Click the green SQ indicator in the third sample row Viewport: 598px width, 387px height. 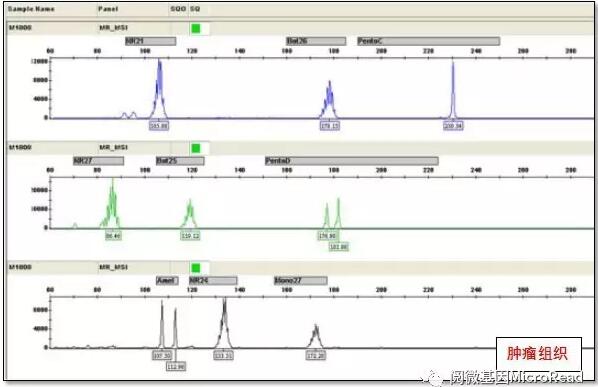click(196, 268)
